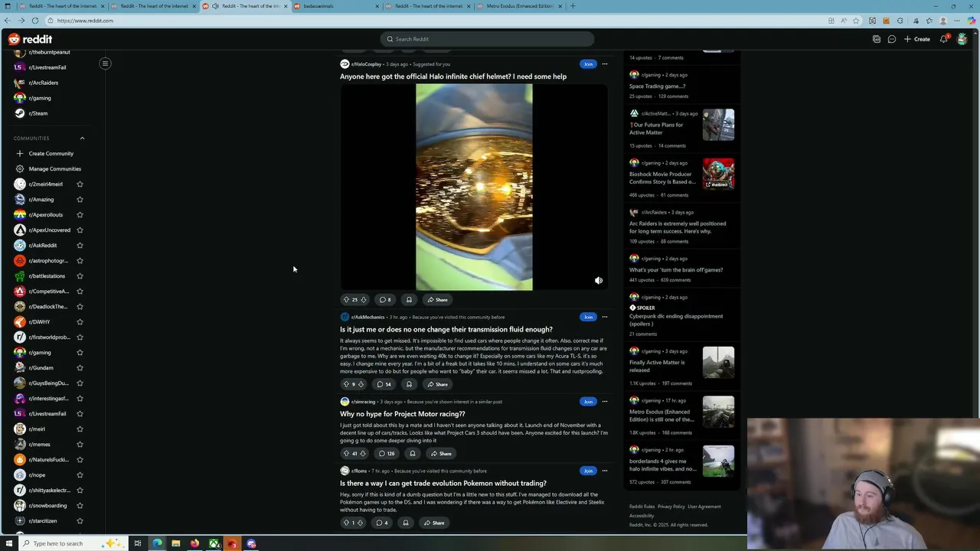
Task: Favorite the r/2meirl4meirl community
Action: click(x=80, y=184)
